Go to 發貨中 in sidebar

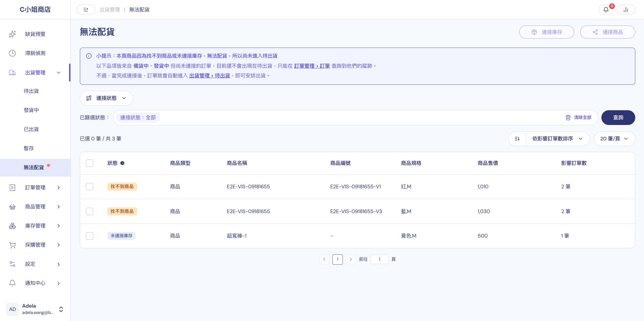click(x=31, y=110)
